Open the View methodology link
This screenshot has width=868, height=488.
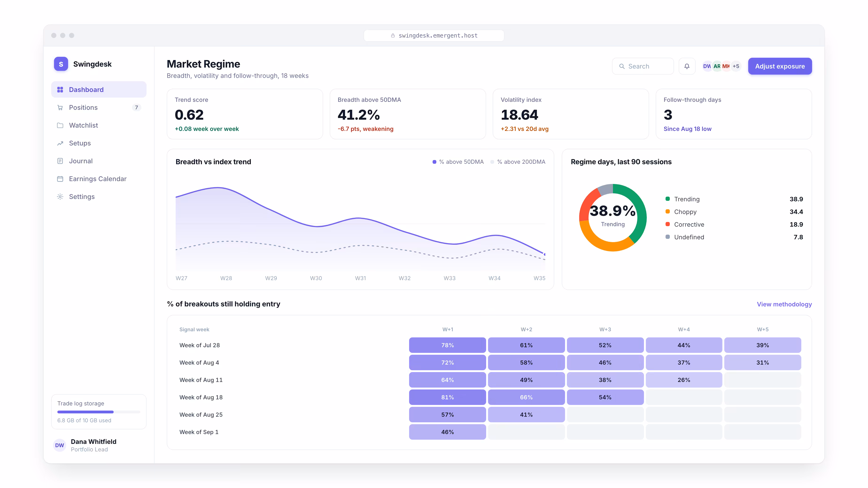784,304
